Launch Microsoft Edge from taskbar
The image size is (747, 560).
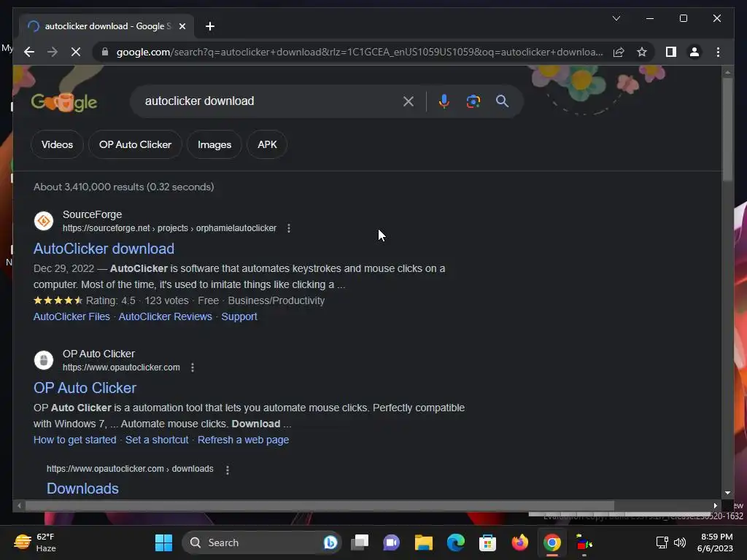point(456,542)
